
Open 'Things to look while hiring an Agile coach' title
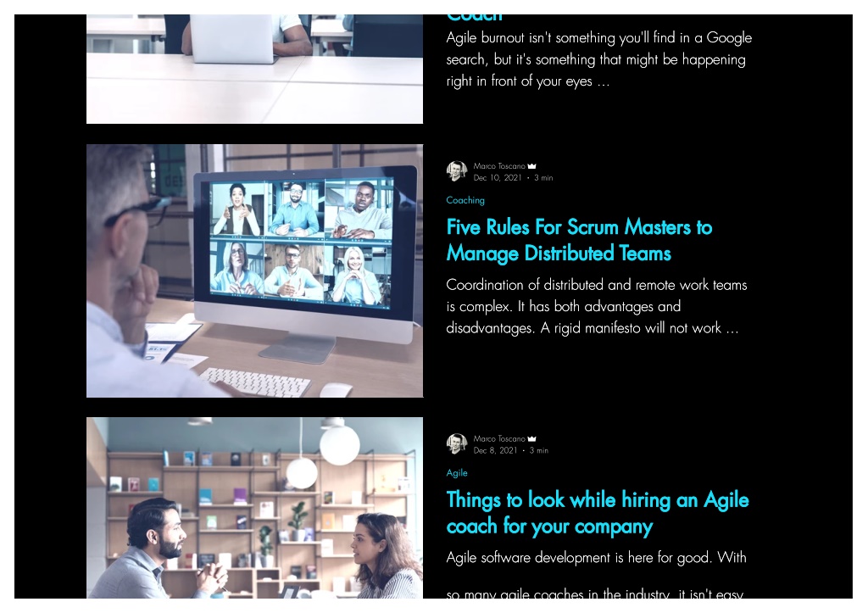tap(598, 513)
